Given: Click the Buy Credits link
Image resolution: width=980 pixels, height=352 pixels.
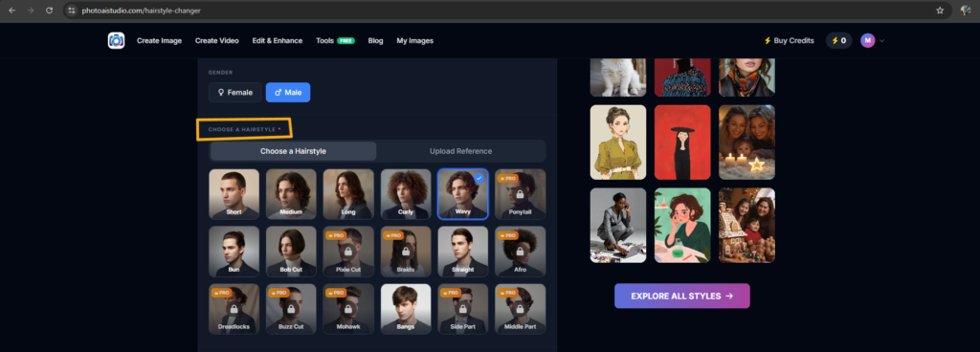Looking at the screenshot, I should click(789, 40).
